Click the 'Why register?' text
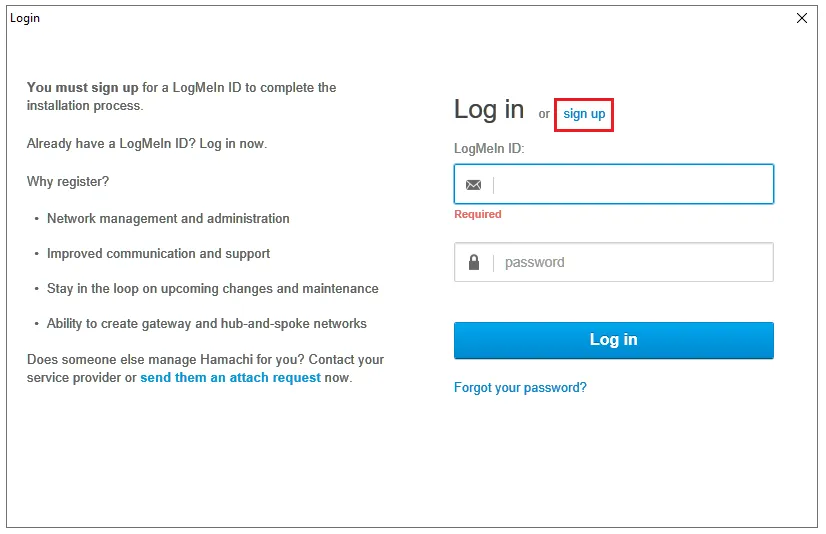 [68, 182]
